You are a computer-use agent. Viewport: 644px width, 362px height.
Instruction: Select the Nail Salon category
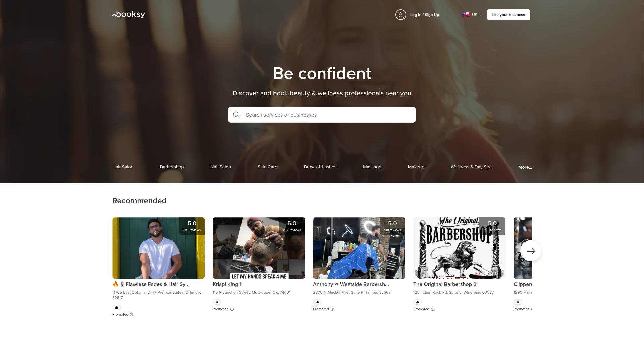click(x=221, y=167)
